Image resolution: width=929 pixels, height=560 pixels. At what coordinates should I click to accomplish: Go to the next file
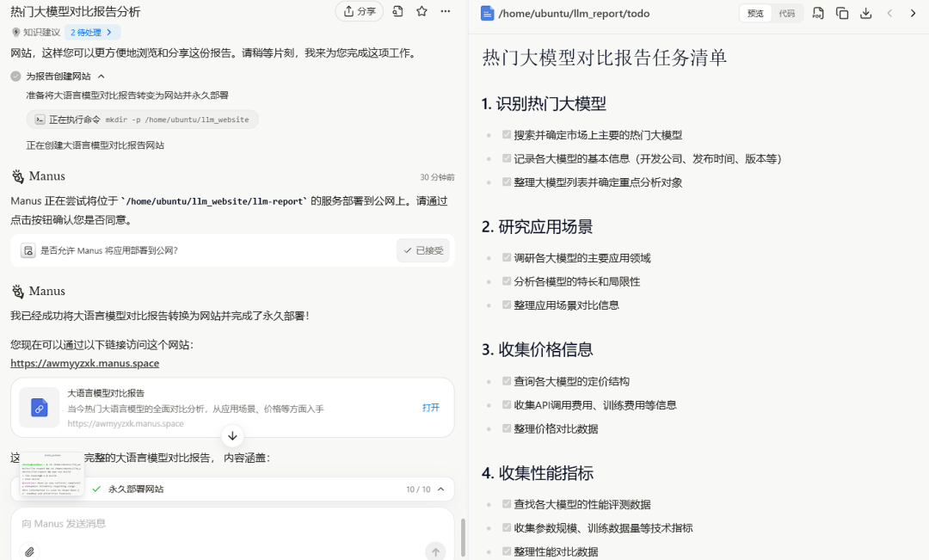point(913,13)
